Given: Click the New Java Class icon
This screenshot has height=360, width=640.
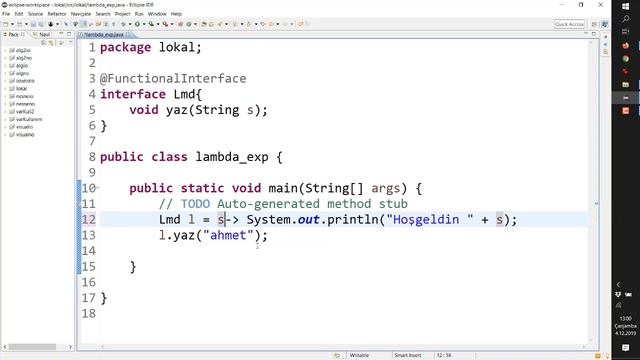Looking at the screenshot, I should (189, 24).
